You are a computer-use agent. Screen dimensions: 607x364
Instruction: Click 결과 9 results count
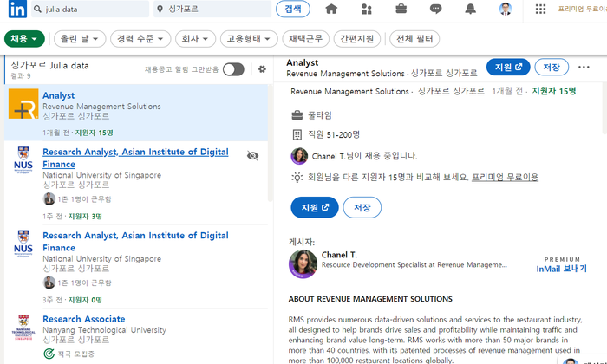(21, 75)
